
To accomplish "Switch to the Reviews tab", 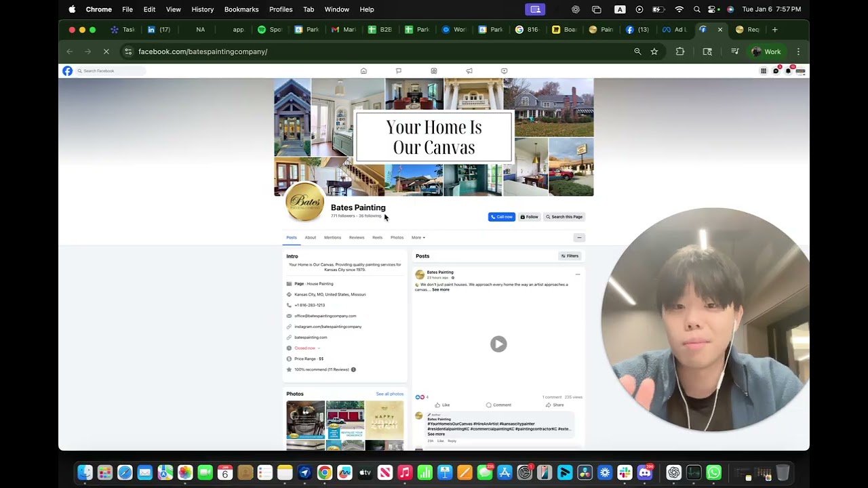I will (x=357, y=237).
